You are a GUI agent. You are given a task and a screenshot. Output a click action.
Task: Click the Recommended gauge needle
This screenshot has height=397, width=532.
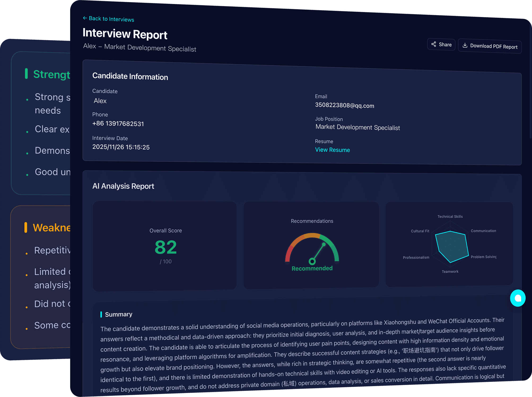coord(318,252)
